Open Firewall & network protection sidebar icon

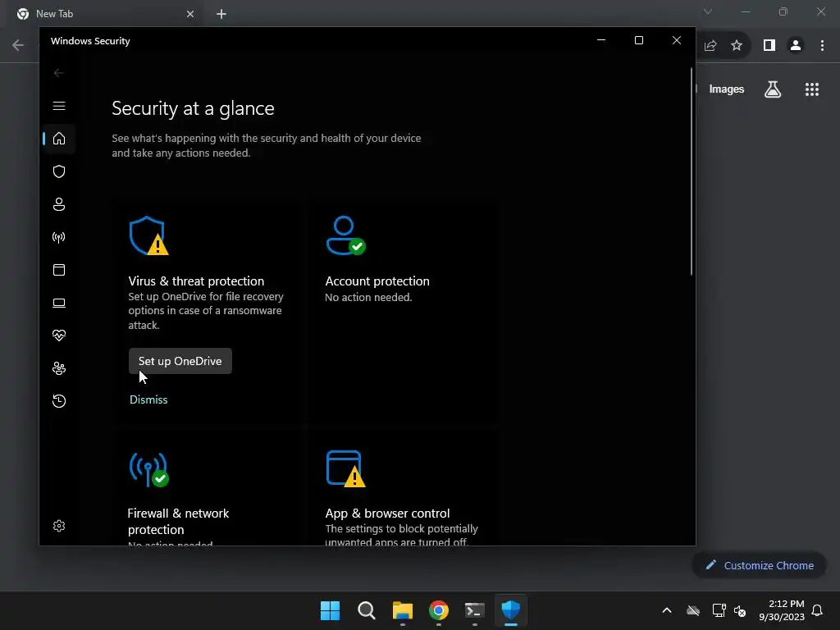coord(59,237)
